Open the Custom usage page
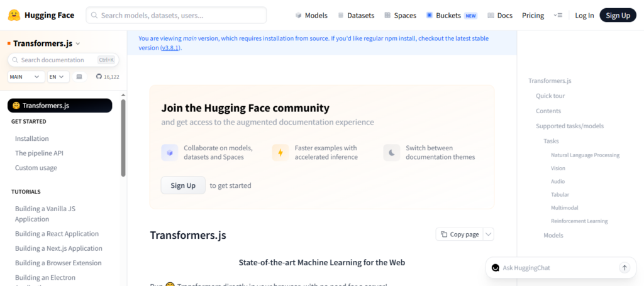The image size is (644, 286). (36, 168)
